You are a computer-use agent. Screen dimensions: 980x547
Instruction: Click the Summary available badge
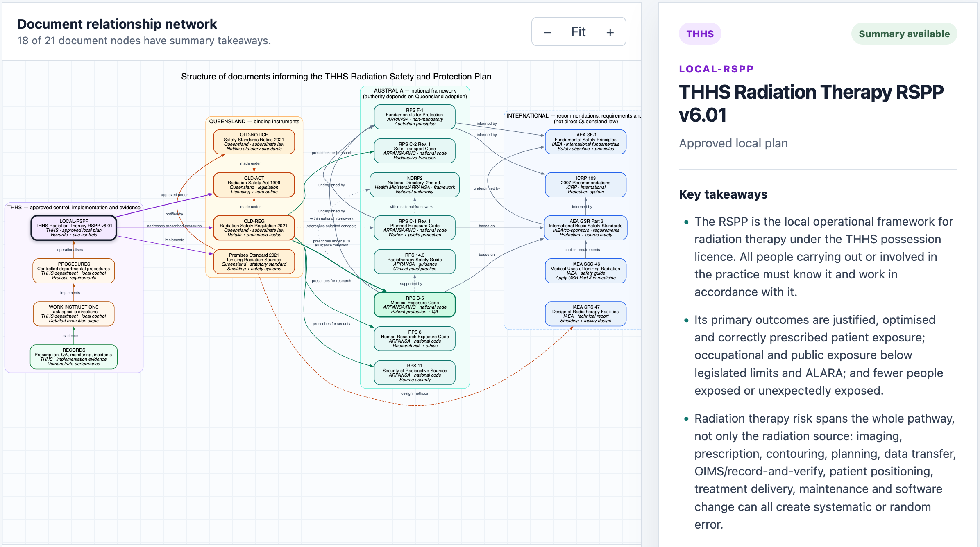(x=904, y=34)
